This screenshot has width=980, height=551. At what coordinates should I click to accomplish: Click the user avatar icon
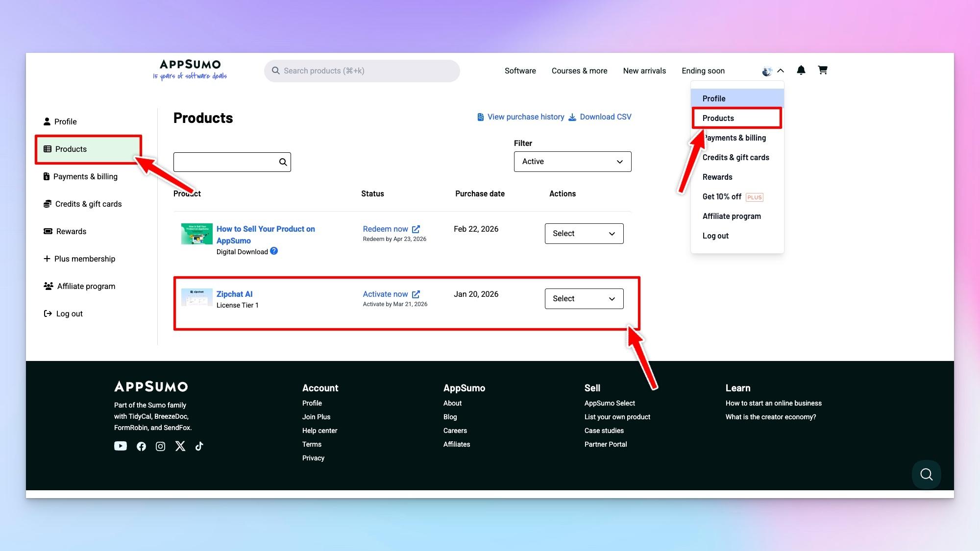(767, 71)
